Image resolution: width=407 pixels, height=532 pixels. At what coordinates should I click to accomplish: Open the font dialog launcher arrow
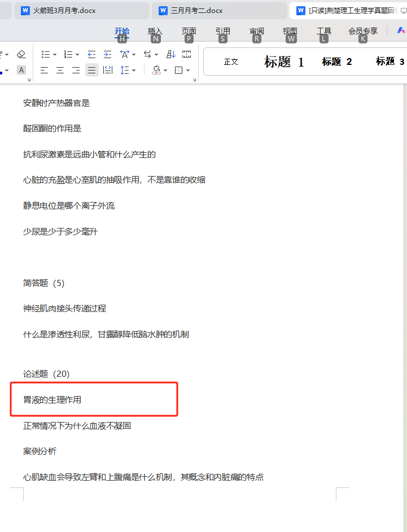(x=29, y=80)
